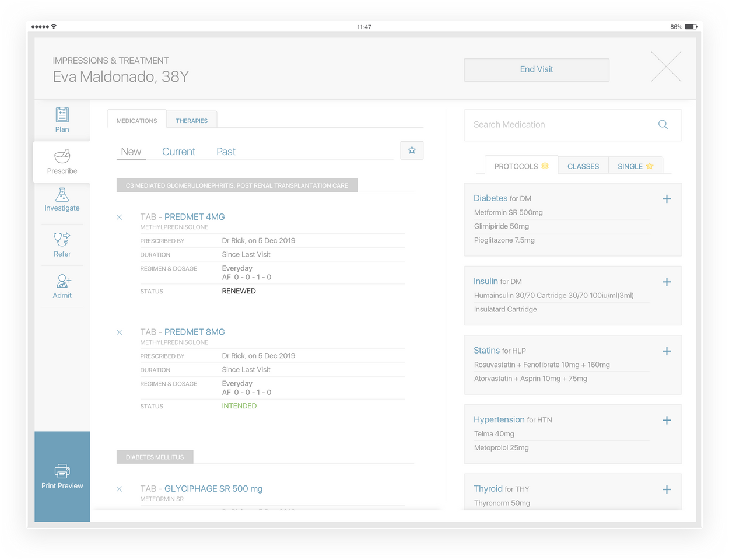This screenshot has height=560, width=729.
Task: Switch to the Classes tab
Action: point(583,166)
